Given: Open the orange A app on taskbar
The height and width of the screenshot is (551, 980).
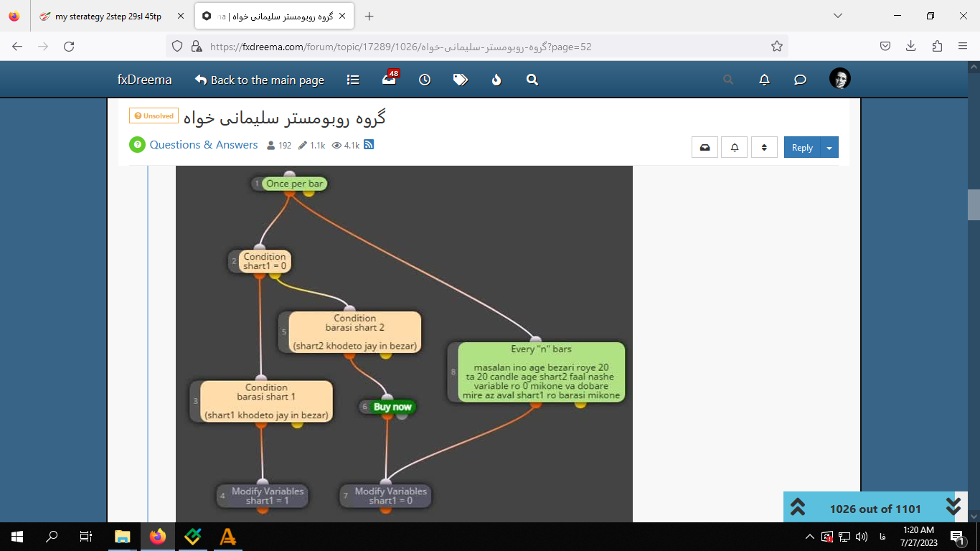Looking at the screenshot, I should pyautogui.click(x=228, y=537).
